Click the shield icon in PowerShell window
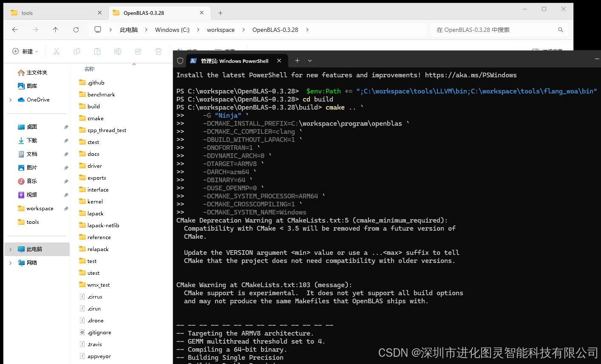601x364 pixels. 180,61
